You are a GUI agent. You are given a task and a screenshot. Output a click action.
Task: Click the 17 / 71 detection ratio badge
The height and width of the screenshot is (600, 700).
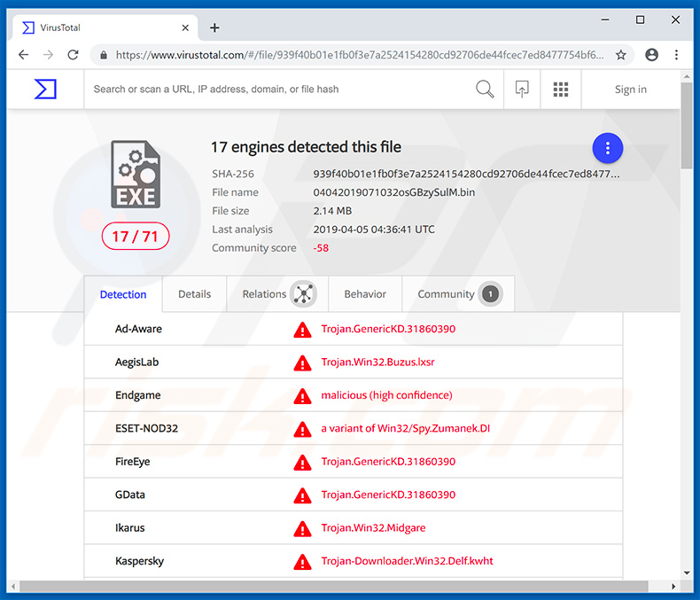pos(136,236)
